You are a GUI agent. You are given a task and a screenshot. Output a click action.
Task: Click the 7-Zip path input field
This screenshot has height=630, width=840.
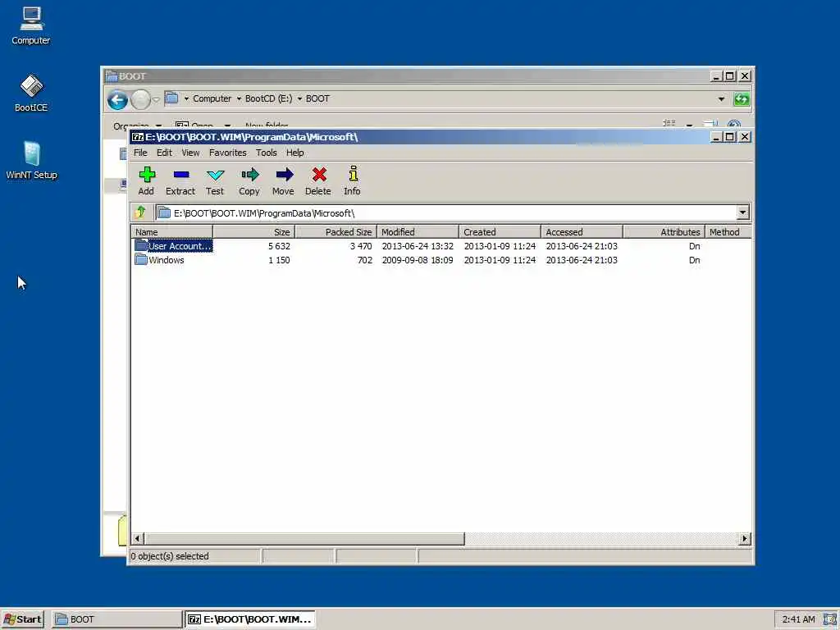(x=445, y=212)
